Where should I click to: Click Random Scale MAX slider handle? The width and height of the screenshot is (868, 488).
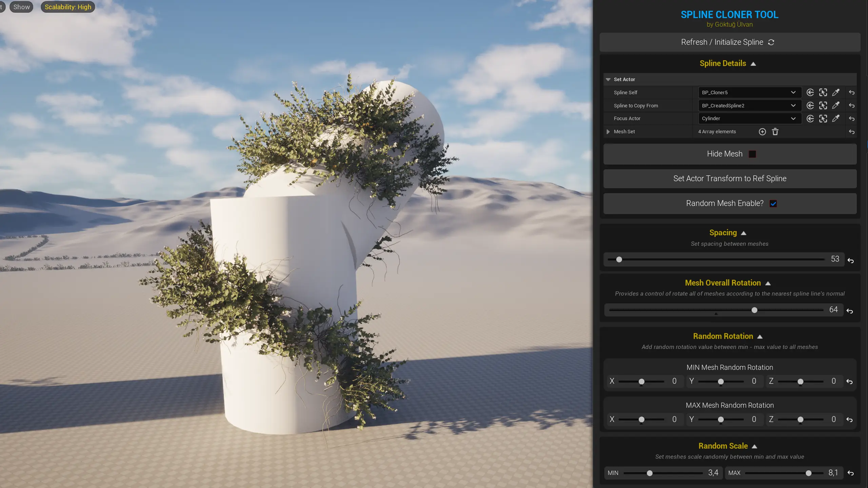pos(809,473)
